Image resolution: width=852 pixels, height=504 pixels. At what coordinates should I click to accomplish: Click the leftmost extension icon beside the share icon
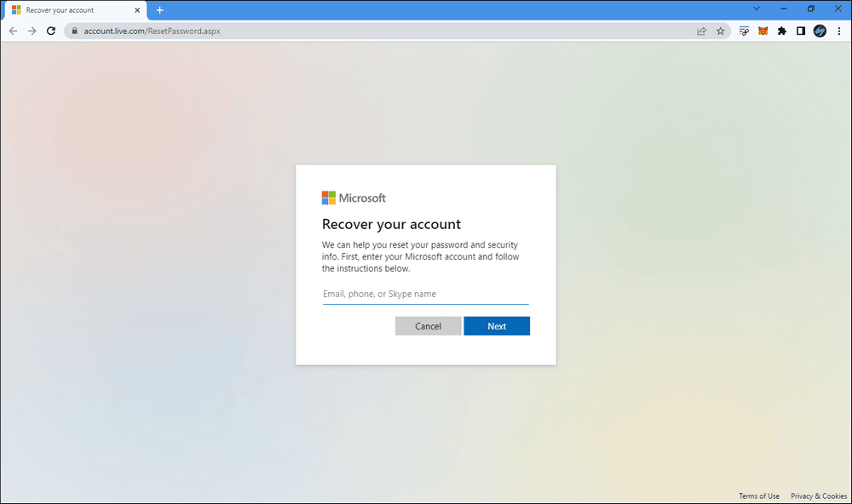[744, 31]
